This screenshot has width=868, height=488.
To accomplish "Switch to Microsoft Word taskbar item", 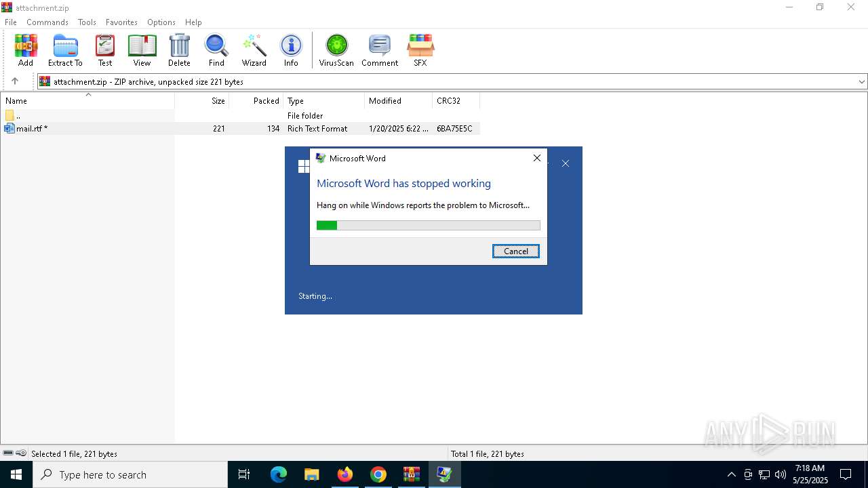I will point(445,474).
